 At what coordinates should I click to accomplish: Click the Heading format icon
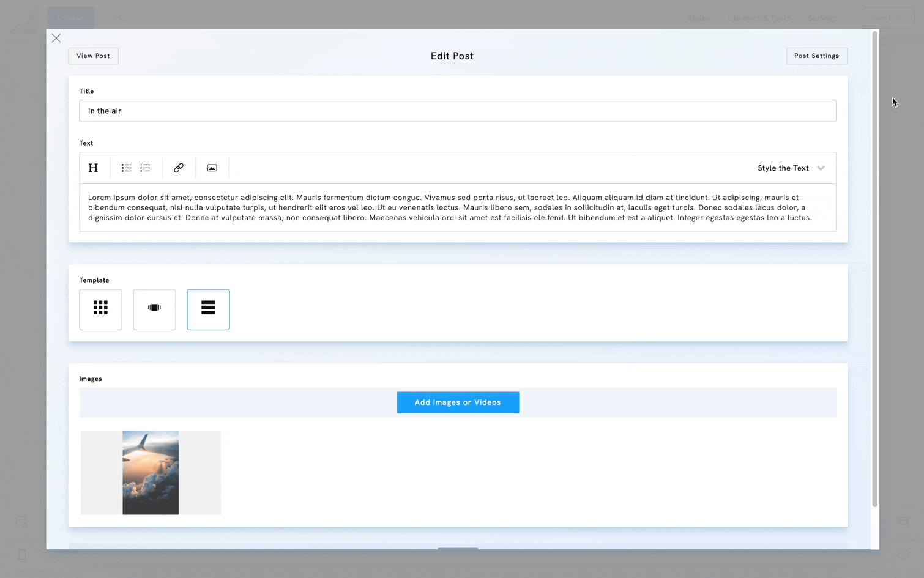pos(93,168)
